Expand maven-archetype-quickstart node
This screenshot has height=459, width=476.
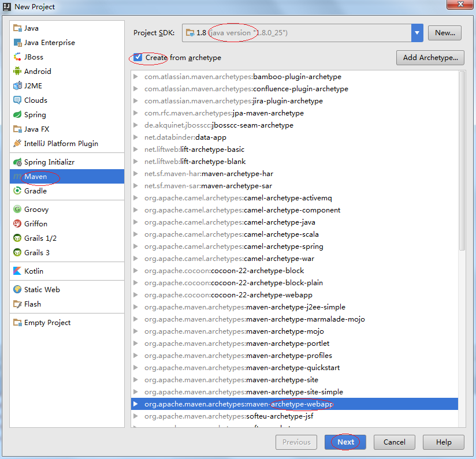[x=136, y=367]
